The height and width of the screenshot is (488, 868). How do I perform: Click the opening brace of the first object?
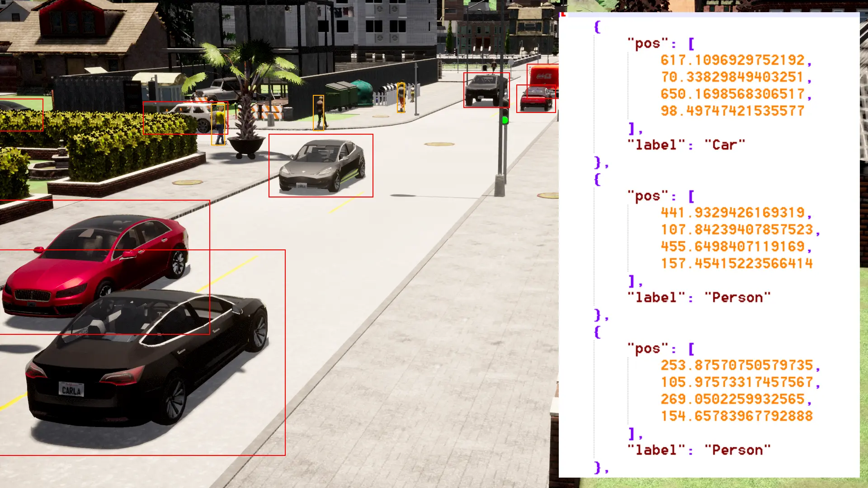[597, 27]
